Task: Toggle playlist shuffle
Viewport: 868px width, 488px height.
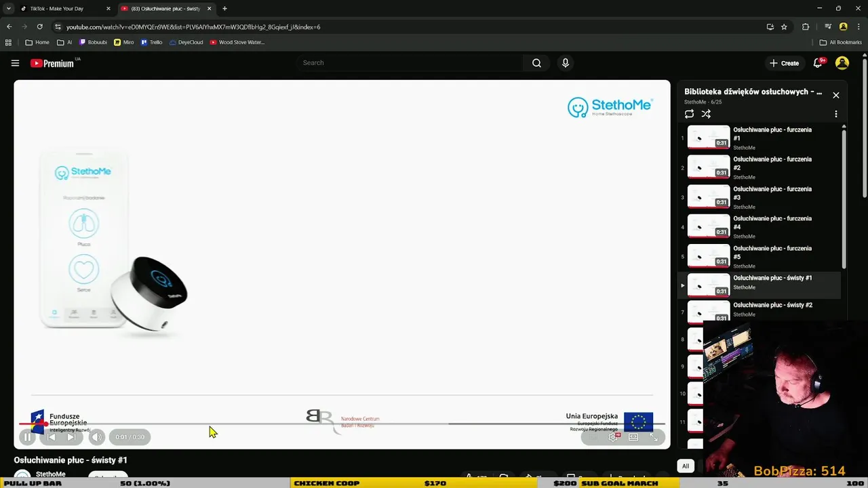Action: tap(706, 114)
